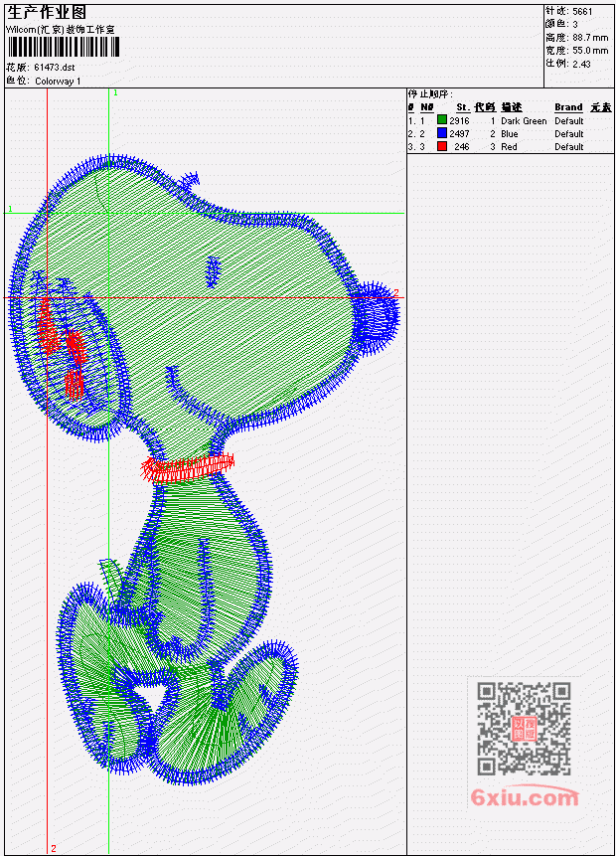This screenshot has width=616, height=856.
Task: Select the stitch count 246 cell
Action: tap(462, 147)
